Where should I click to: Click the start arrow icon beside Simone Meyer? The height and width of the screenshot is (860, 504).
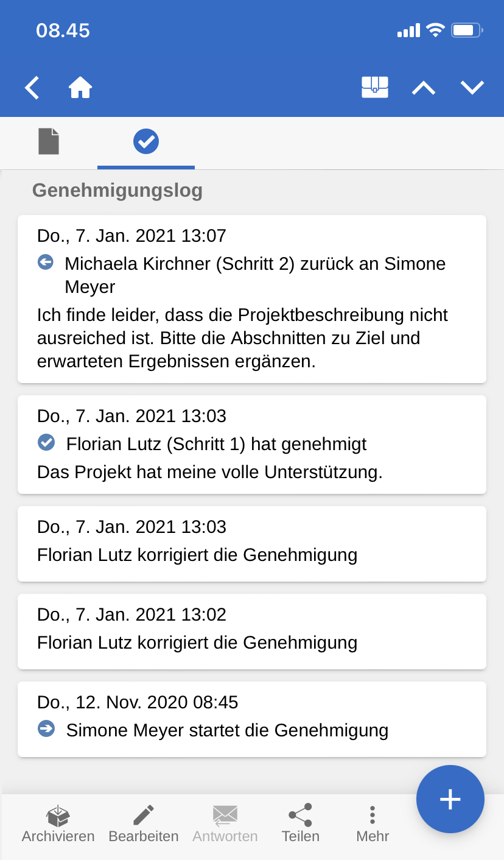coord(46,729)
